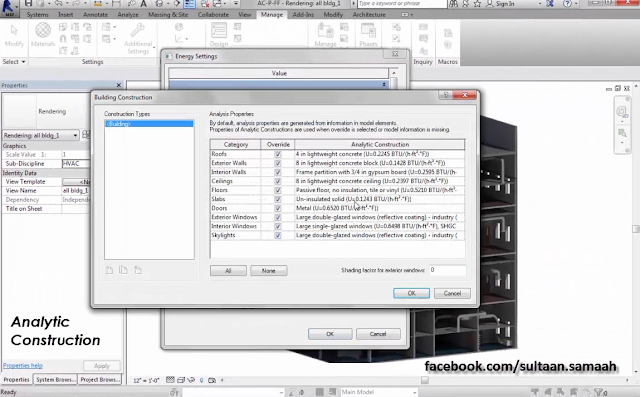This screenshot has height=397, width=640.
Task: Click the Materials sphere icon
Action: 43,30
